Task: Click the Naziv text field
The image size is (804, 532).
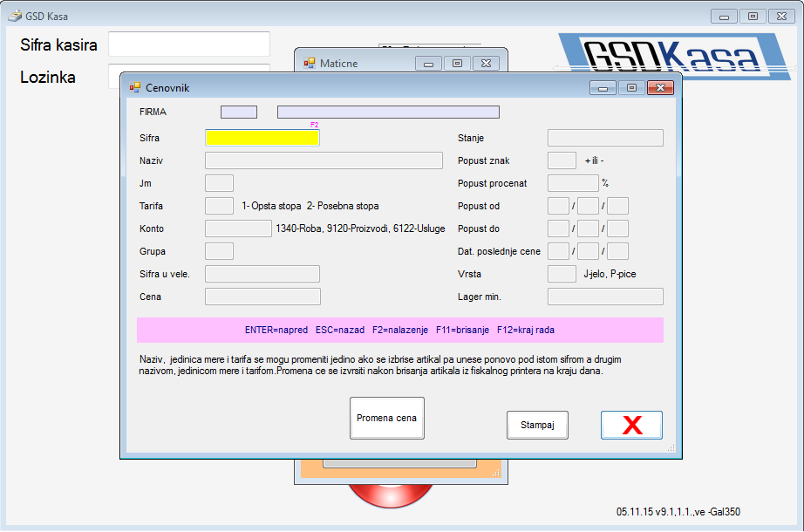Action: [324, 160]
